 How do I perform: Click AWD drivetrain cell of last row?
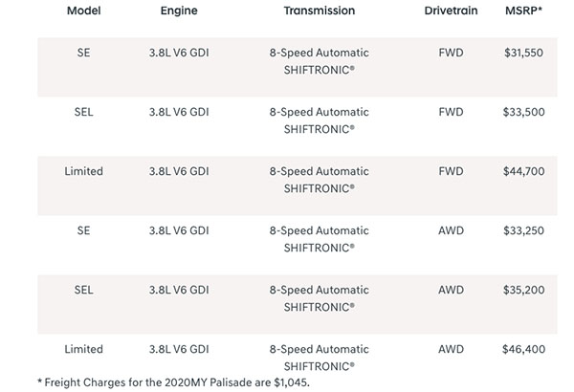(x=451, y=349)
